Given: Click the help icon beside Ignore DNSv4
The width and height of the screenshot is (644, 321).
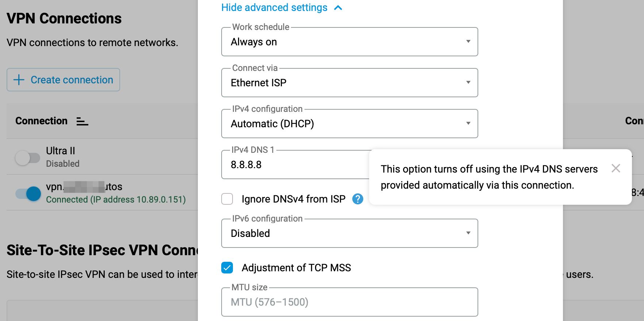Looking at the screenshot, I should pyautogui.click(x=357, y=199).
